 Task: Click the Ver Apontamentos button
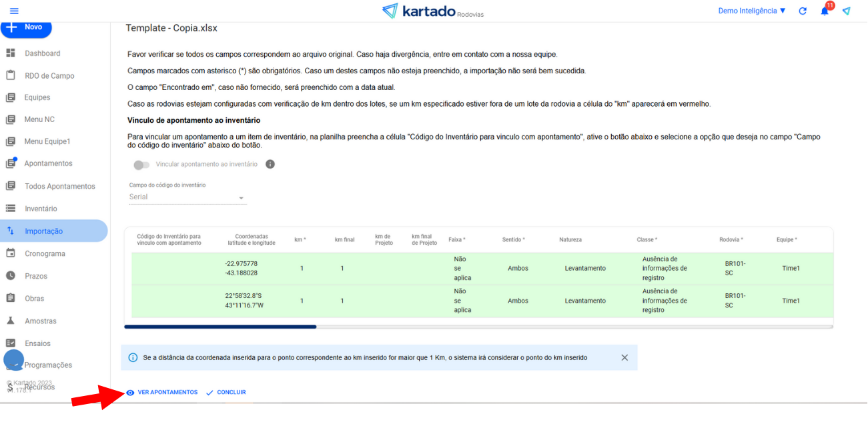pos(162,393)
